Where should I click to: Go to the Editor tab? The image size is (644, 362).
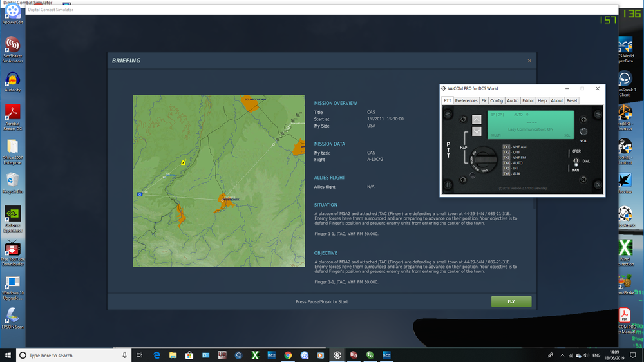point(528,100)
